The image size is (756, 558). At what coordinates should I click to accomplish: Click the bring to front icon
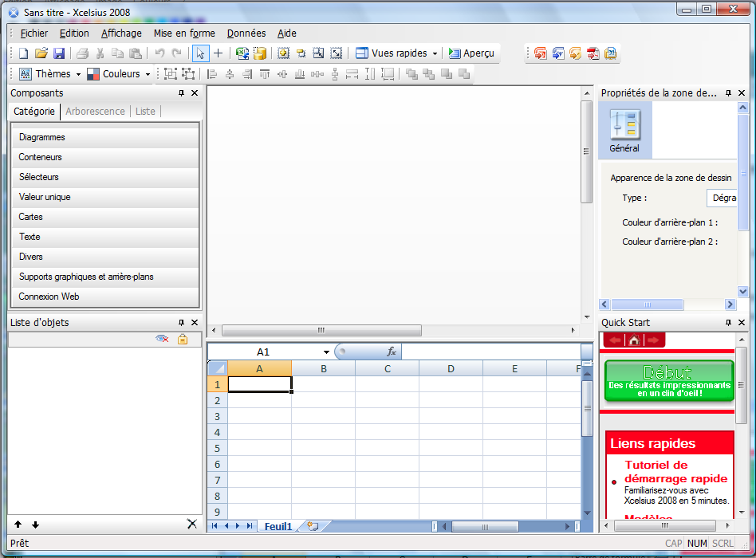coord(411,73)
